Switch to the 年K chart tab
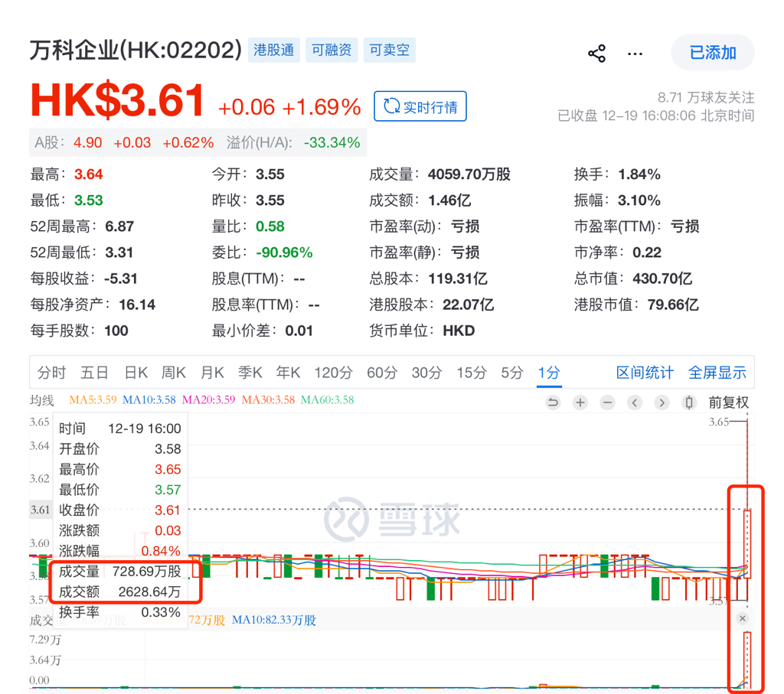 coord(288,373)
